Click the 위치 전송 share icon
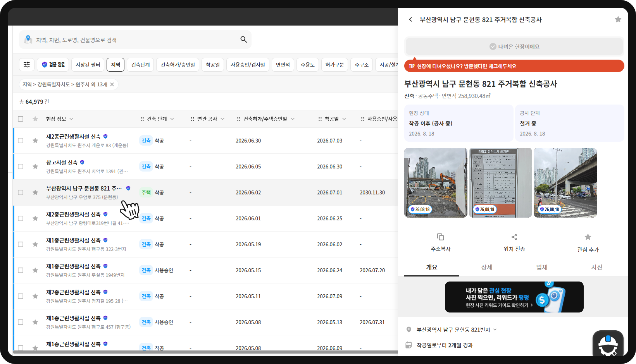The height and width of the screenshot is (364, 636). (514, 237)
